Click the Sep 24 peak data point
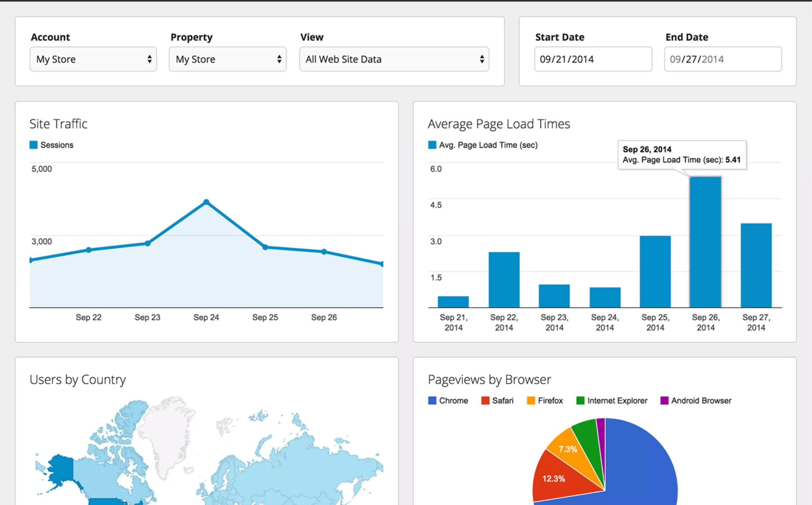 pyautogui.click(x=206, y=202)
